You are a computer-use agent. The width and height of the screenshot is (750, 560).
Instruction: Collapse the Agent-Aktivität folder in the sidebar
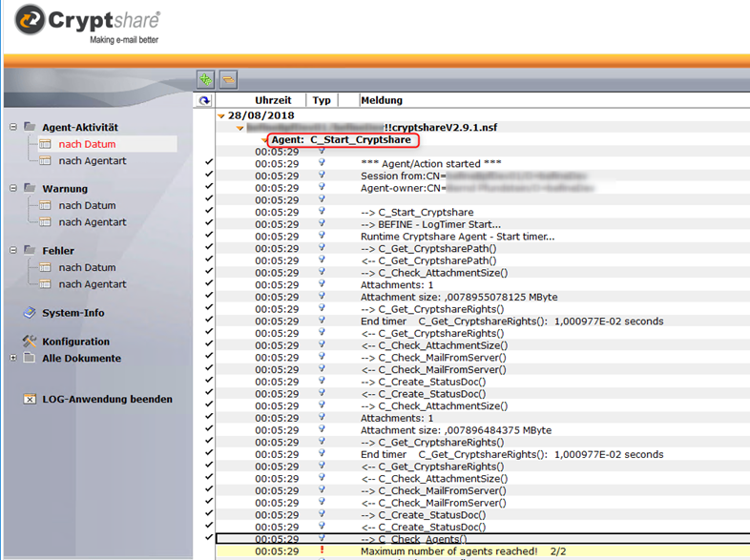click(13, 127)
